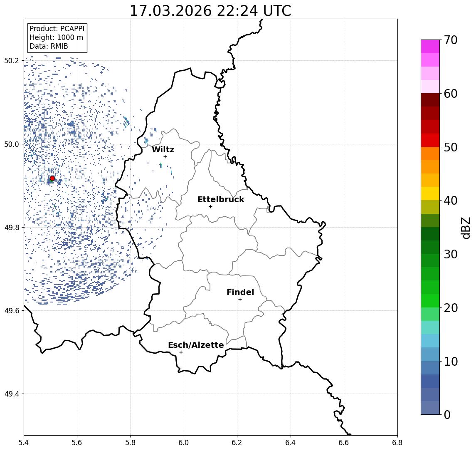Click the colorbar tick label 30
This screenshot has width=476, height=451.
(x=451, y=254)
